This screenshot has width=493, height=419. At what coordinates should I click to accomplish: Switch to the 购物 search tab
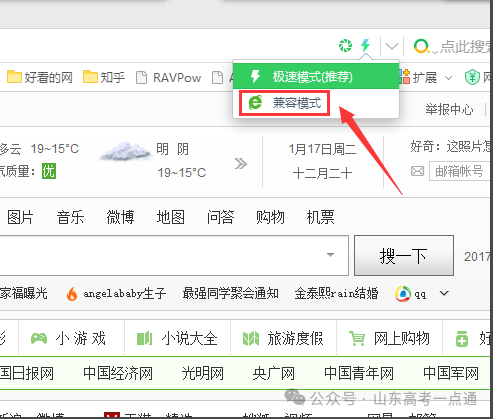[270, 217]
